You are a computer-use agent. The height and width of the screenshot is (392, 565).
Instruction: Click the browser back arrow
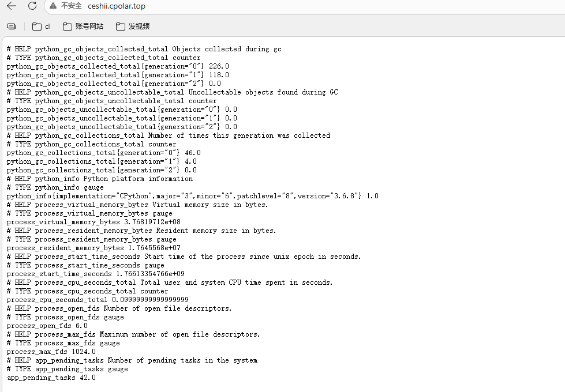(x=12, y=6)
